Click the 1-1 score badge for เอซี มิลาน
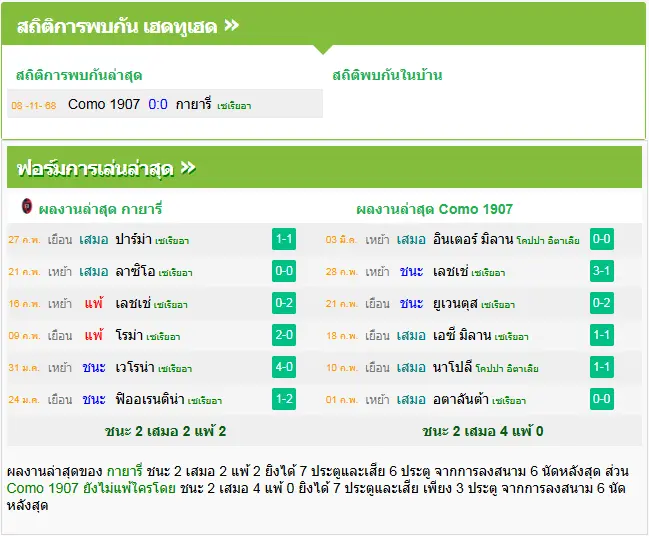 pyautogui.click(x=602, y=334)
